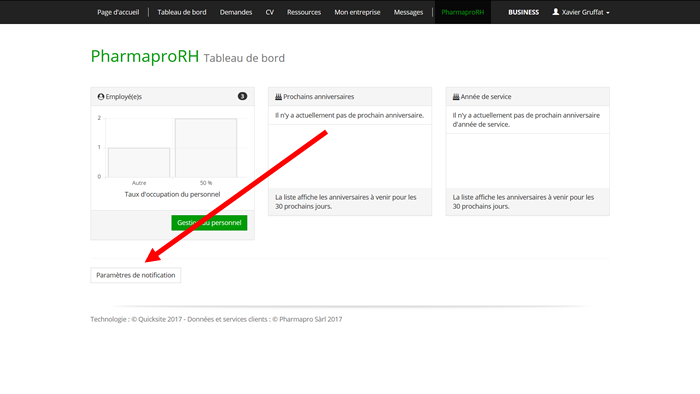700x394 pixels.
Task: Click the employee count badge
Action: [242, 96]
